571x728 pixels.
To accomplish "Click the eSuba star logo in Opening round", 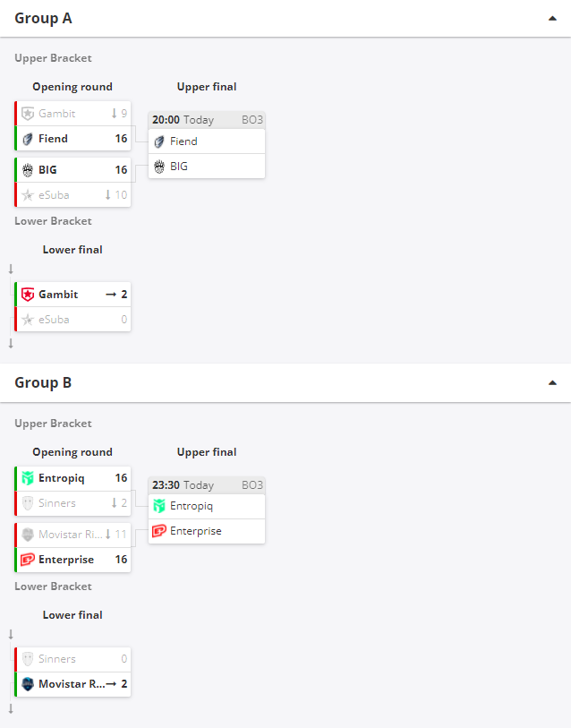I will pos(28,195).
